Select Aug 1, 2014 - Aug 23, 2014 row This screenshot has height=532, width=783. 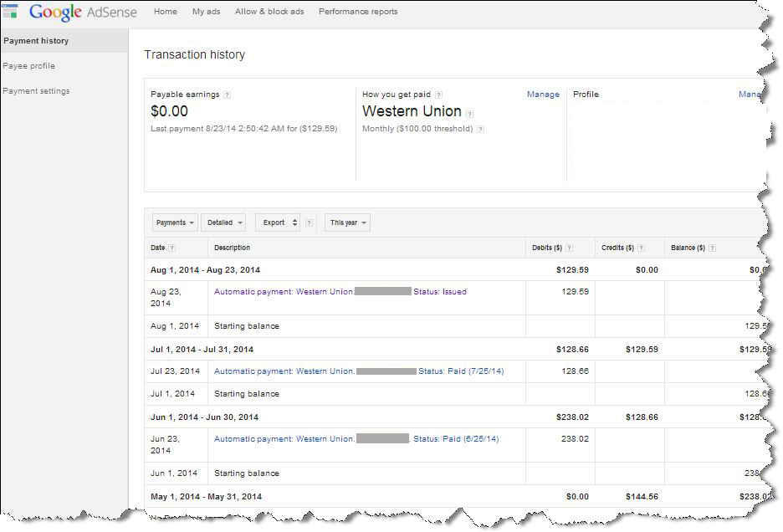(455, 270)
